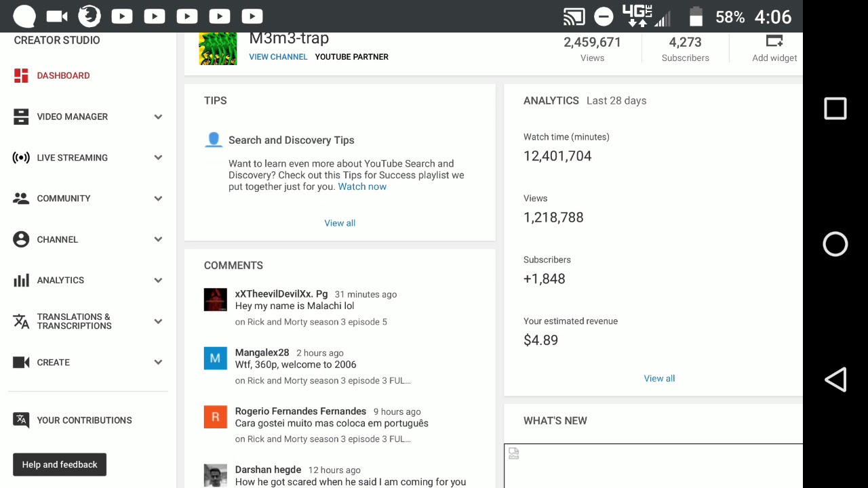Viewport: 868px width, 488px height.
Task: Click the Community people icon
Action: click(x=21, y=199)
